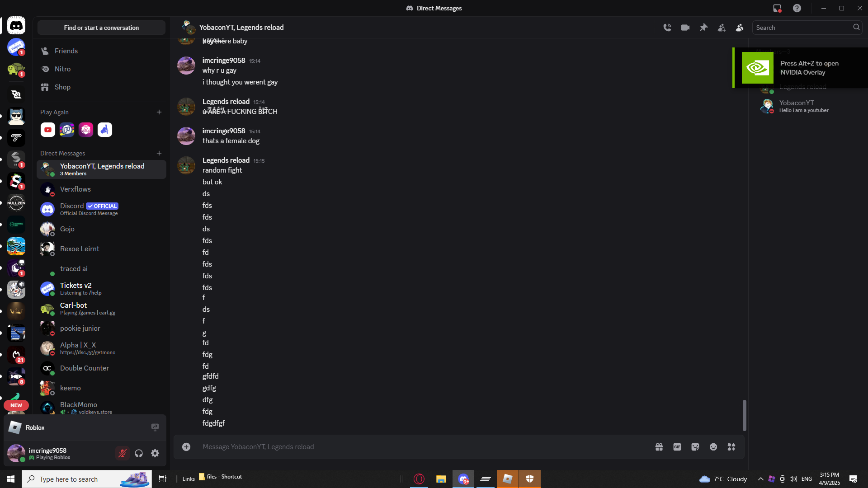Open the Windows notification center
This screenshot has height=488, width=868.
pos(854,479)
